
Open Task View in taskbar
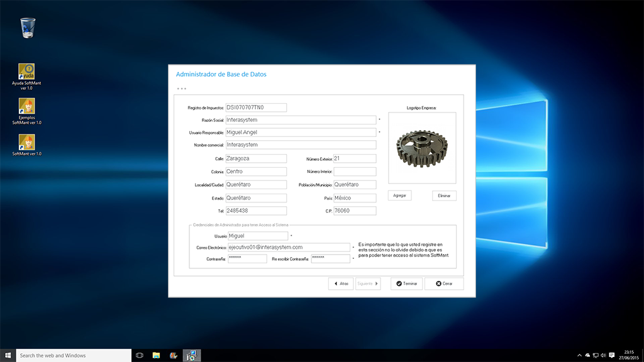[x=140, y=355]
